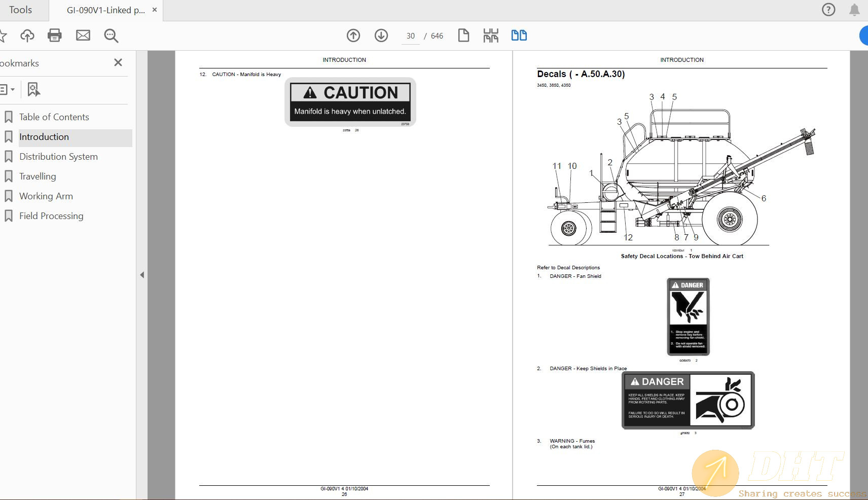The height and width of the screenshot is (500, 868).
Task: Click the fit page thumbnails icon
Action: 491,35
